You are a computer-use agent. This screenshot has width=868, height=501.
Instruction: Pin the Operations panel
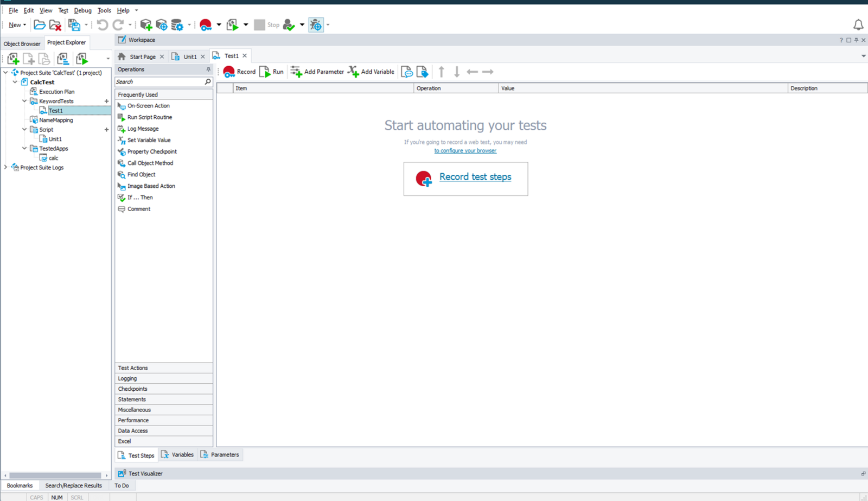pos(208,69)
